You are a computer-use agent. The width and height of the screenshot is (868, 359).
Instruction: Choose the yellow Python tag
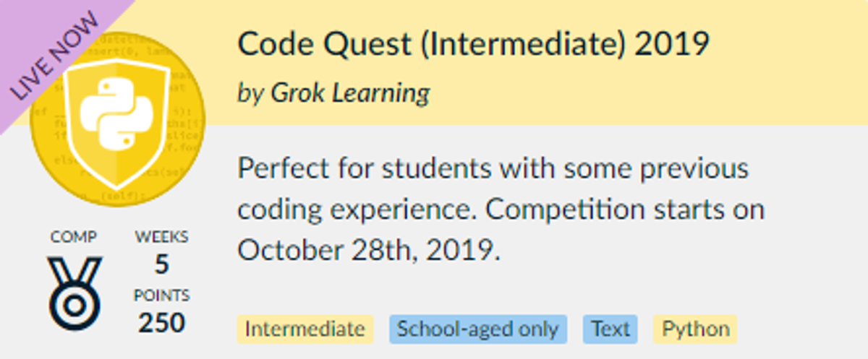(x=695, y=329)
